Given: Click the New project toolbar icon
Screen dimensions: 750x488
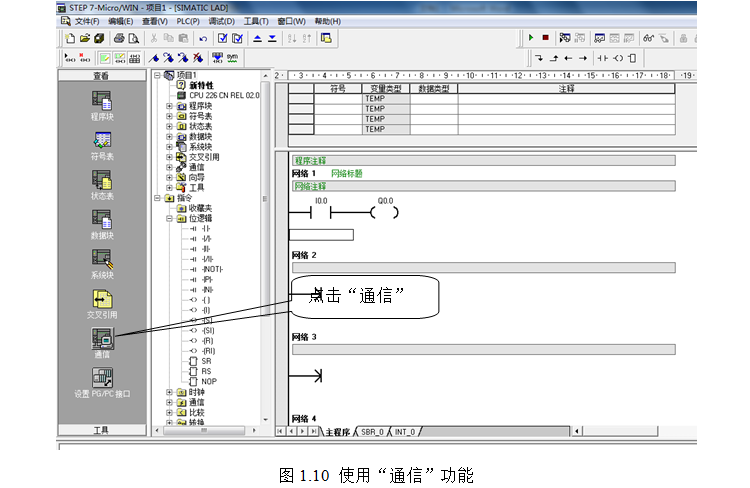Looking at the screenshot, I should pyautogui.click(x=70, y=38).
